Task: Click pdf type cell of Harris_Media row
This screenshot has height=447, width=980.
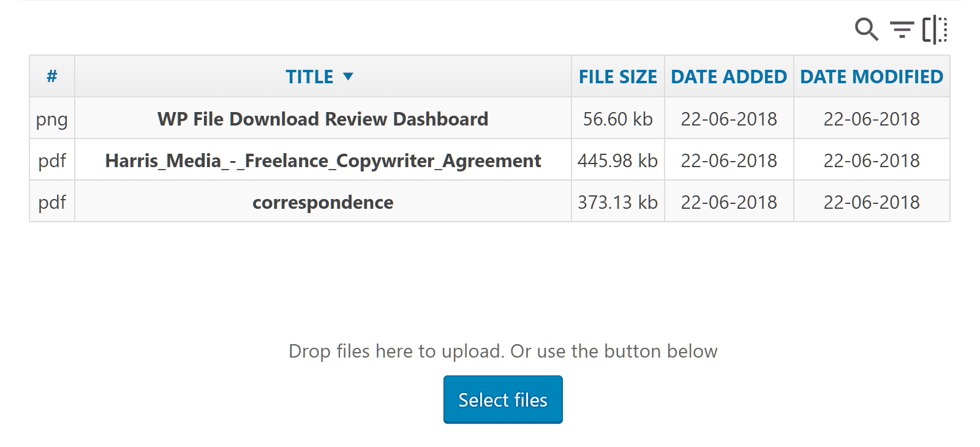Action: [52, 160]
